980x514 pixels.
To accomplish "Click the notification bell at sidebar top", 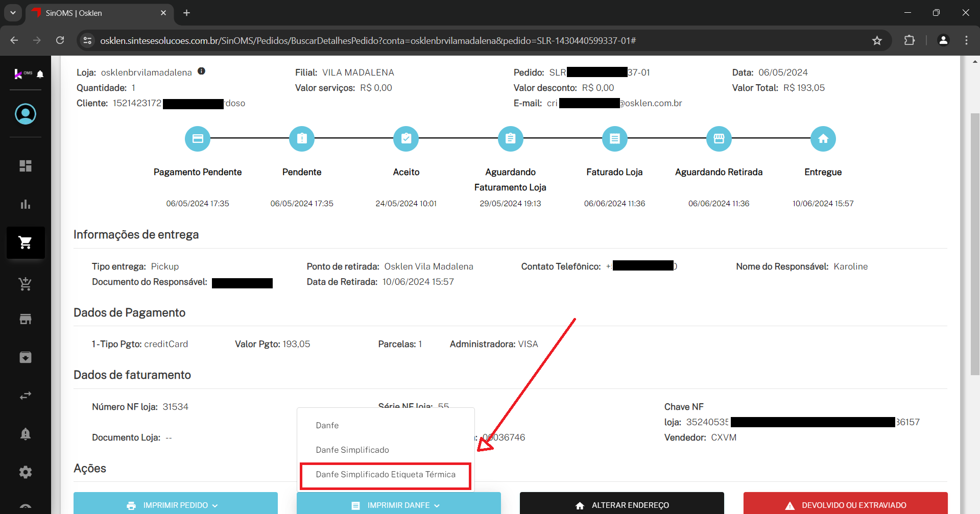I will [x=40, y=75].
